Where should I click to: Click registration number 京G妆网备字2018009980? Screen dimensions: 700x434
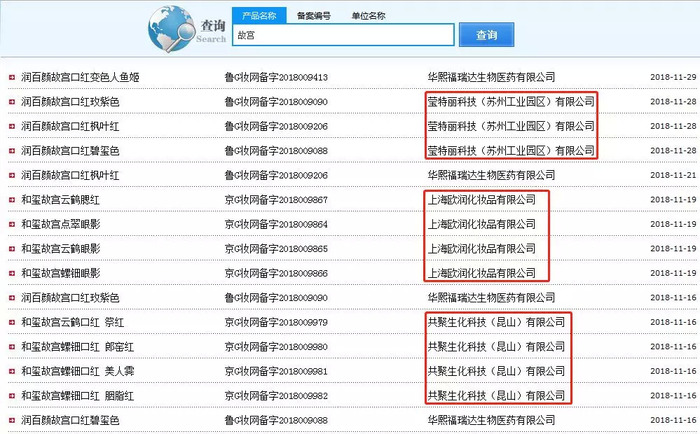[276, 346]
